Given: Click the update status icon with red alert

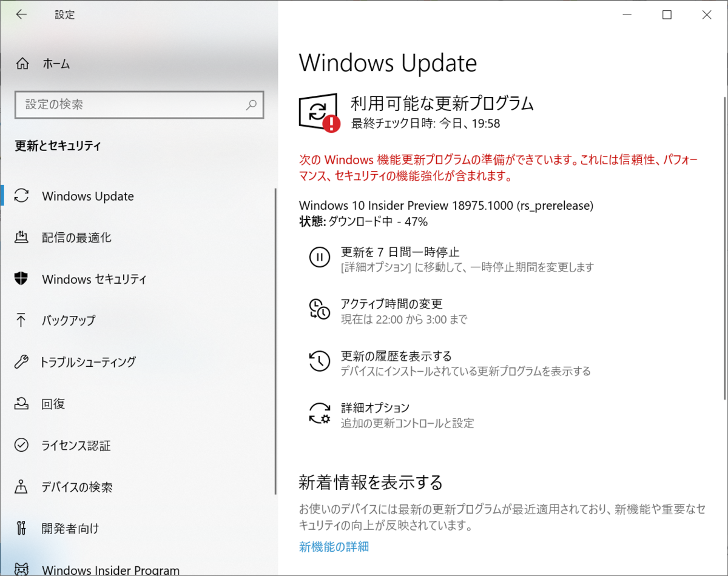Looking at the screenshot, I should [x=320, y=112].
